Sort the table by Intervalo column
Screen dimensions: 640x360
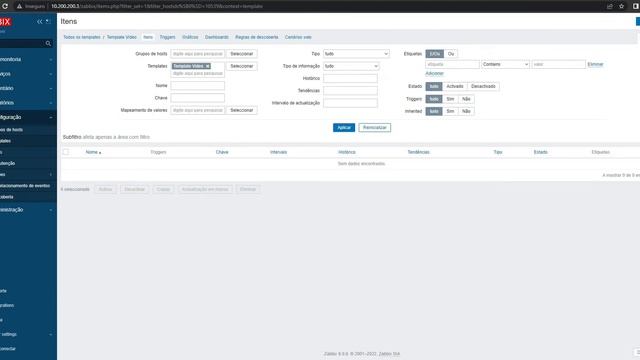click(x=278, y=152)
